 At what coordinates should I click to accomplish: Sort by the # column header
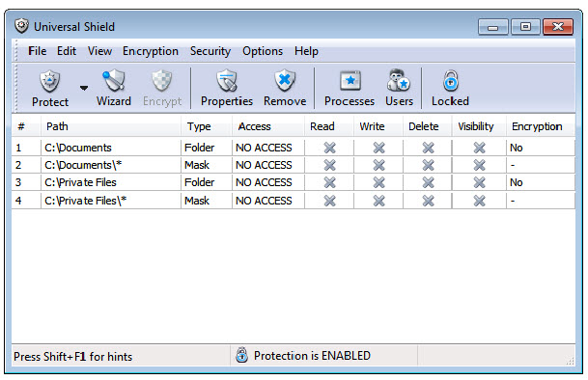26,126
